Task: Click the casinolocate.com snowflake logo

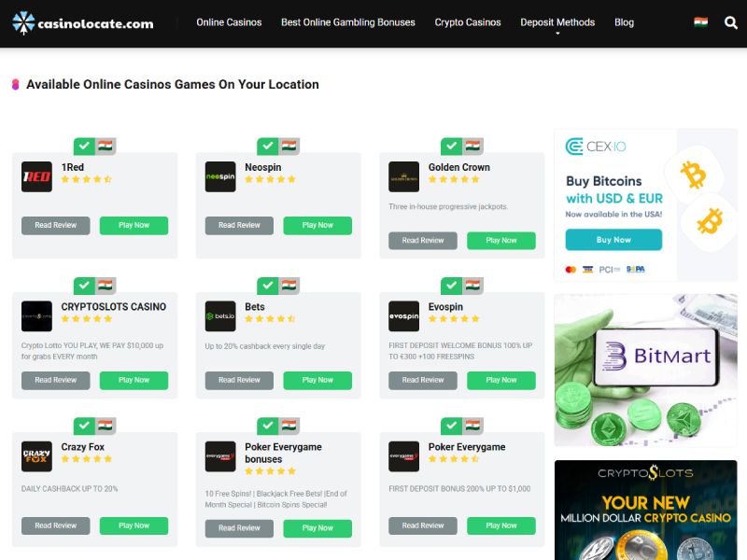Action: (22, 22)
